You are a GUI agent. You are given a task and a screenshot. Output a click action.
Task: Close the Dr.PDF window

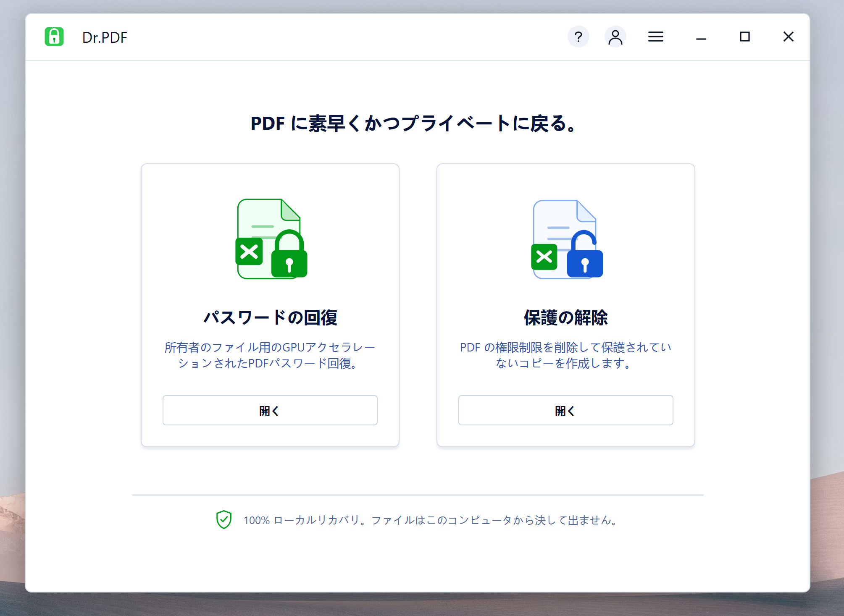(x=788, y=37)
